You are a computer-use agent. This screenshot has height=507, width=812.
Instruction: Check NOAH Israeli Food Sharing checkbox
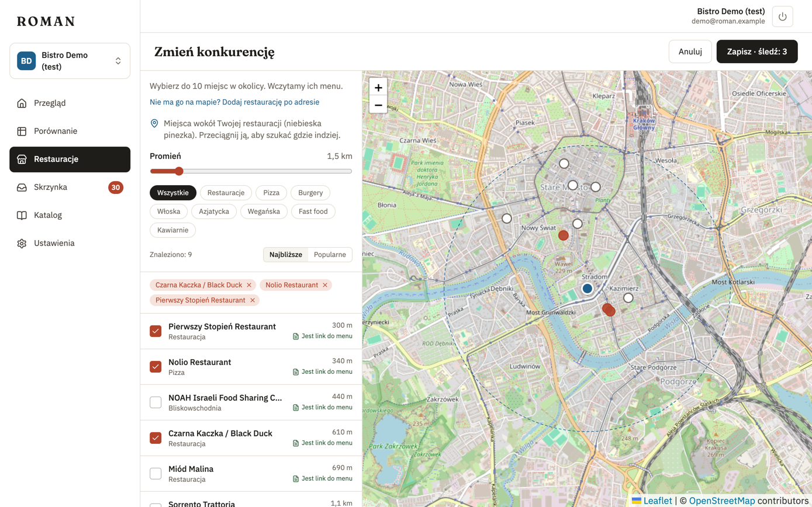click(x=156, y=402)
